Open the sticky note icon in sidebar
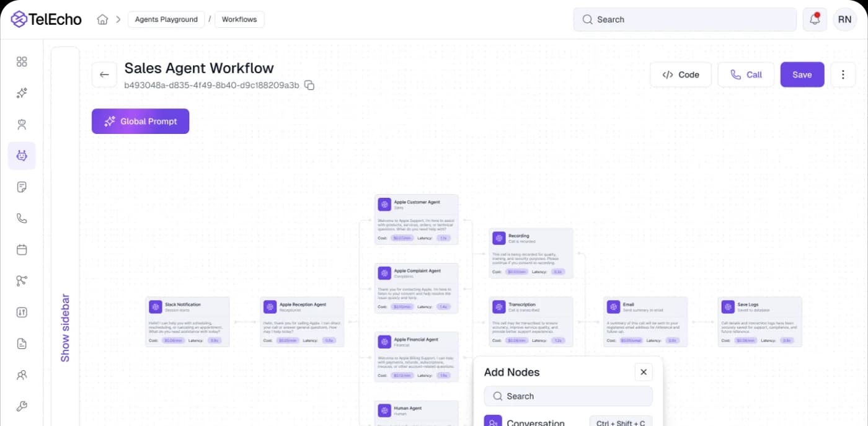The height and width of the screenshot is (426, 868). click(22, 187)
